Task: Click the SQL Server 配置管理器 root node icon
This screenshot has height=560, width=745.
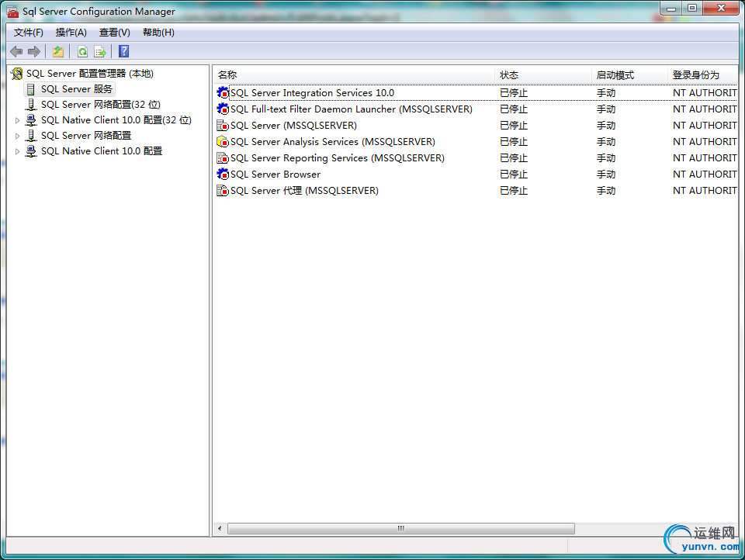Action: tap(17, 74)
